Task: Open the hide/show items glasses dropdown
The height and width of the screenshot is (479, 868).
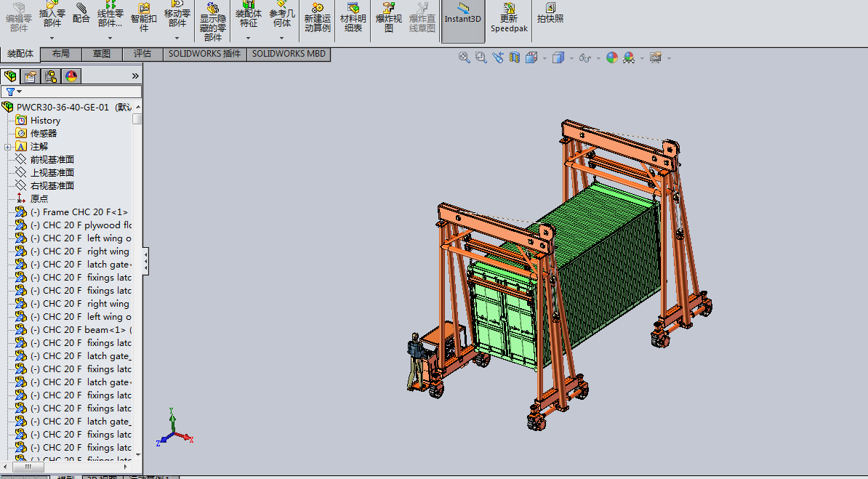Action: tap(599, 58)
